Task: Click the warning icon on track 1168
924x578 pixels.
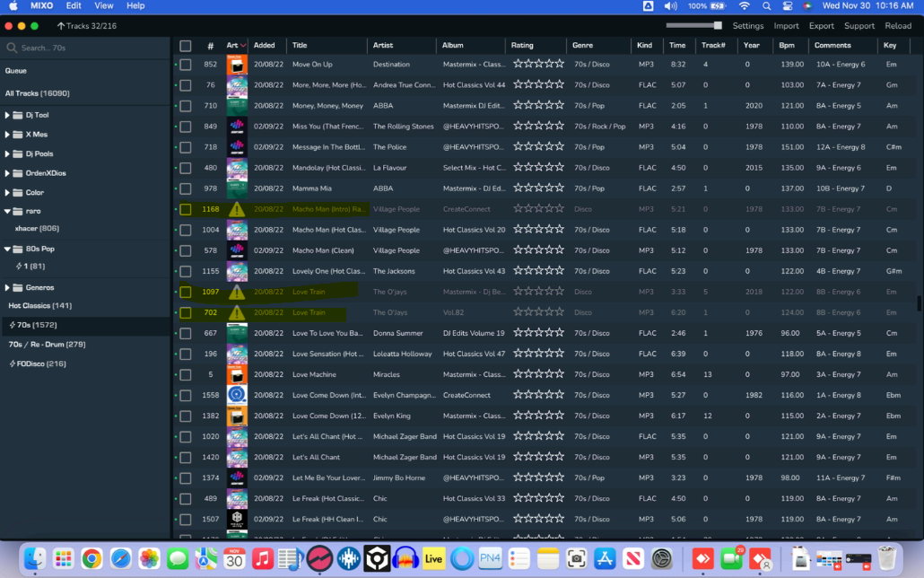Action: [x=237, y=209]
